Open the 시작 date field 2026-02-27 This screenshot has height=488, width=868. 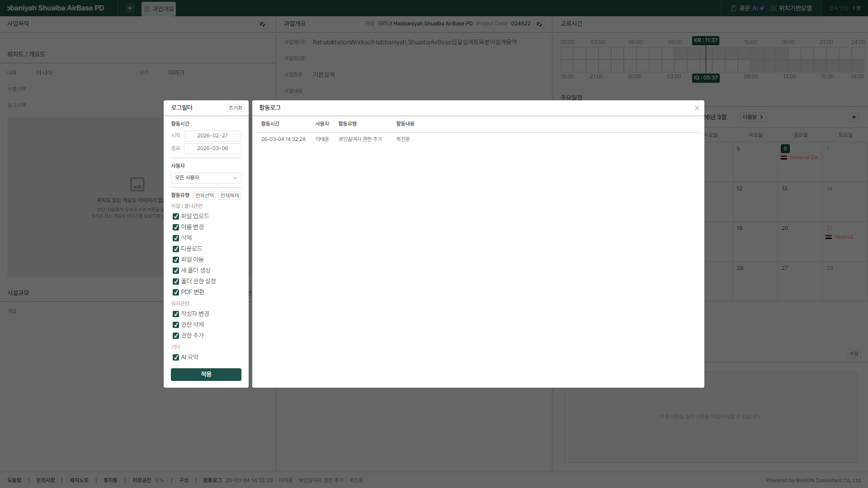click(212, 136)
